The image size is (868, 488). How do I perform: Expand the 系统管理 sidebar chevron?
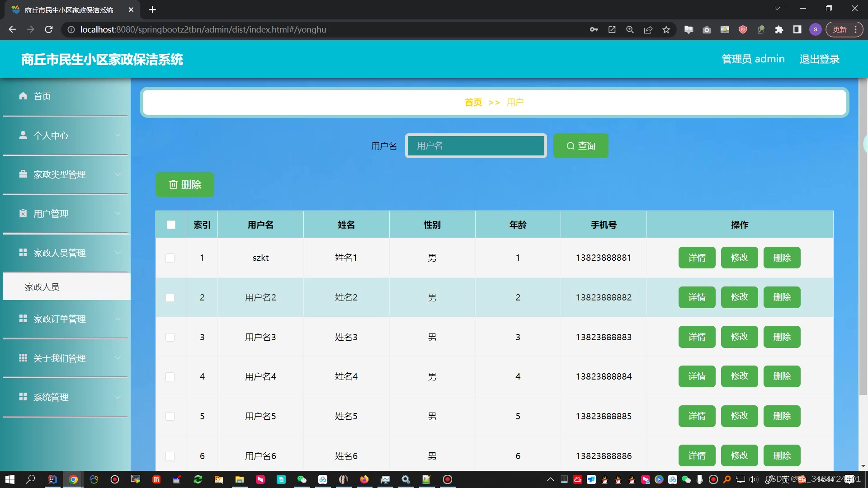(x=118, y=397)
